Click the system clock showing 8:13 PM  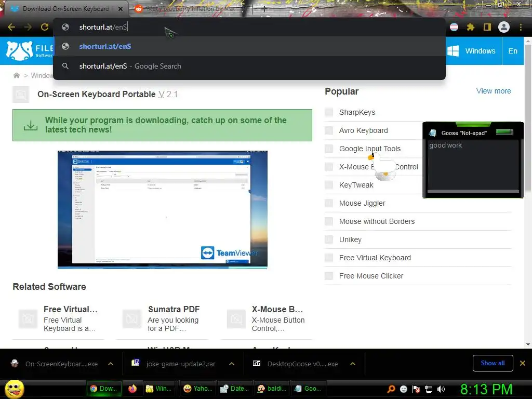point(486,389)
